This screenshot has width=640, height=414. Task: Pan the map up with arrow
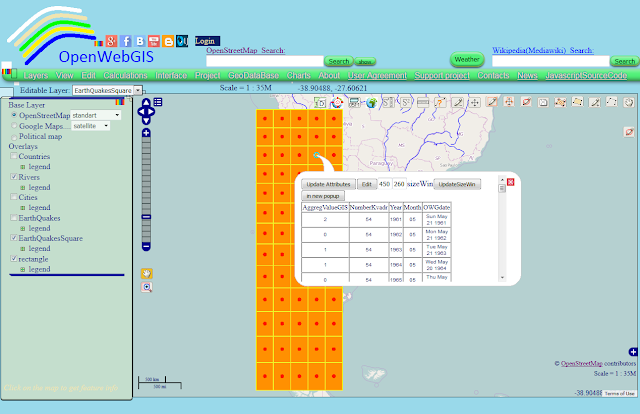click(146, 102)
